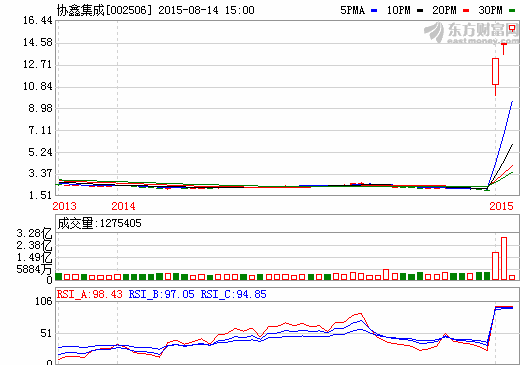This screenshot has width=520, height=365.
Task: Click the tallest red volume bar
Action: tap(504, 258)
